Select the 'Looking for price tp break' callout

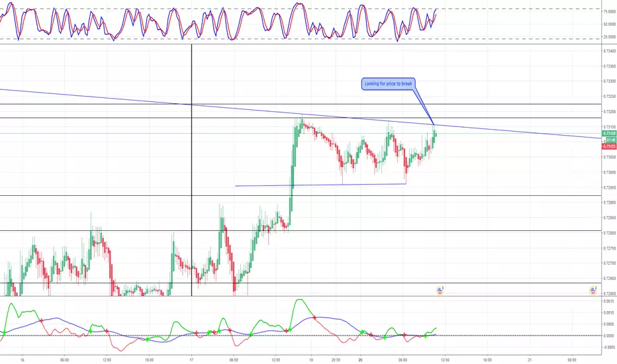[x=388, y=84]
